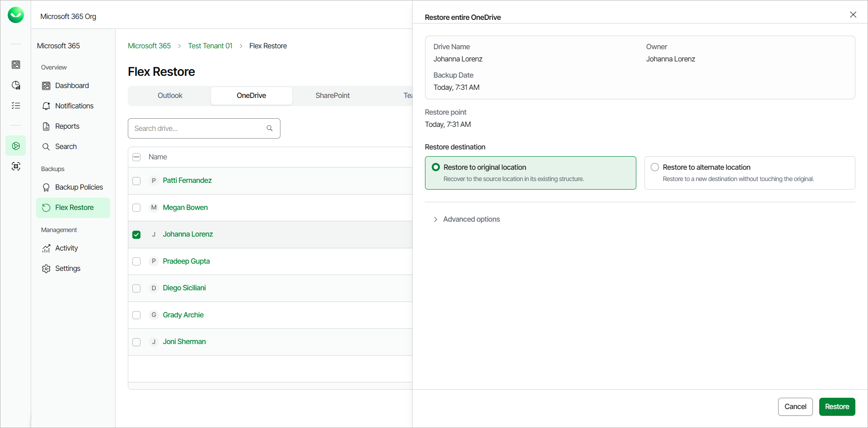Focus the Search drive input field

(x=204, y=128)
